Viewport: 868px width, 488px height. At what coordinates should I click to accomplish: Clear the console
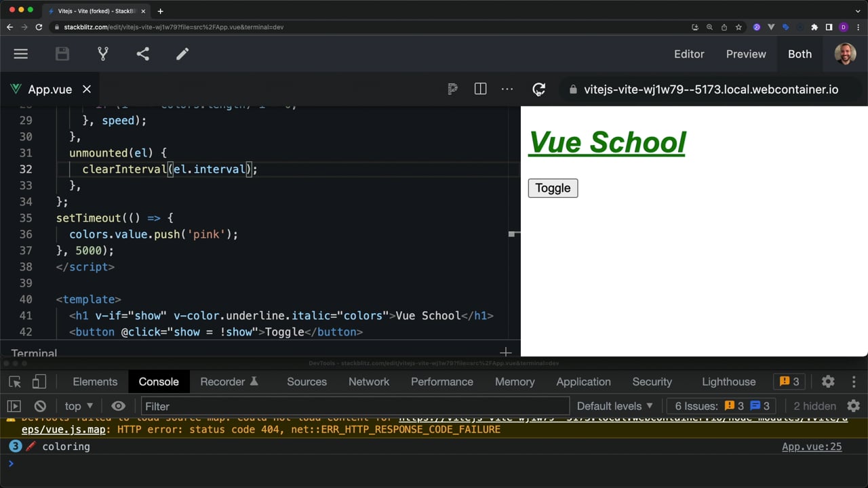pos(40,406)
